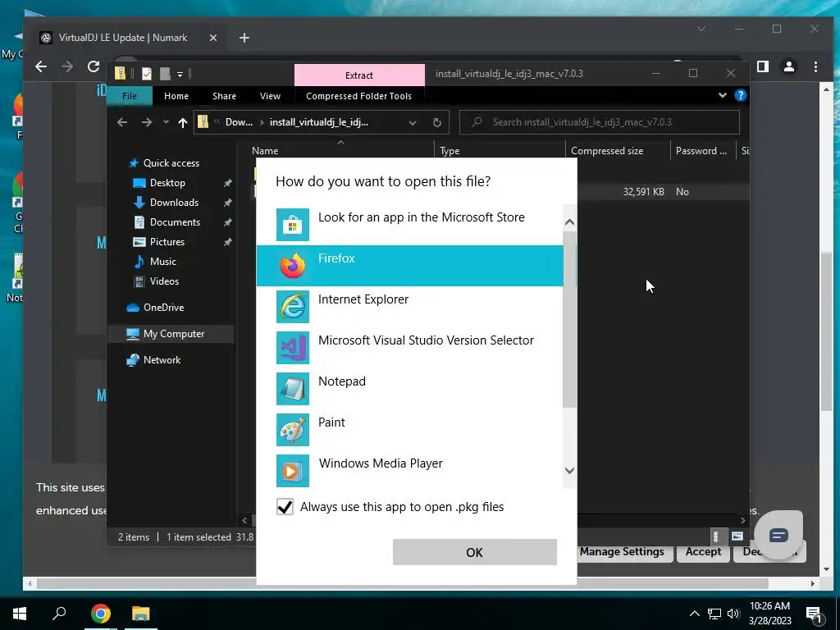Sort by Compressed size column
This screenshot has width=840, height=630.
pyautogui.click(x=607, y=151)
